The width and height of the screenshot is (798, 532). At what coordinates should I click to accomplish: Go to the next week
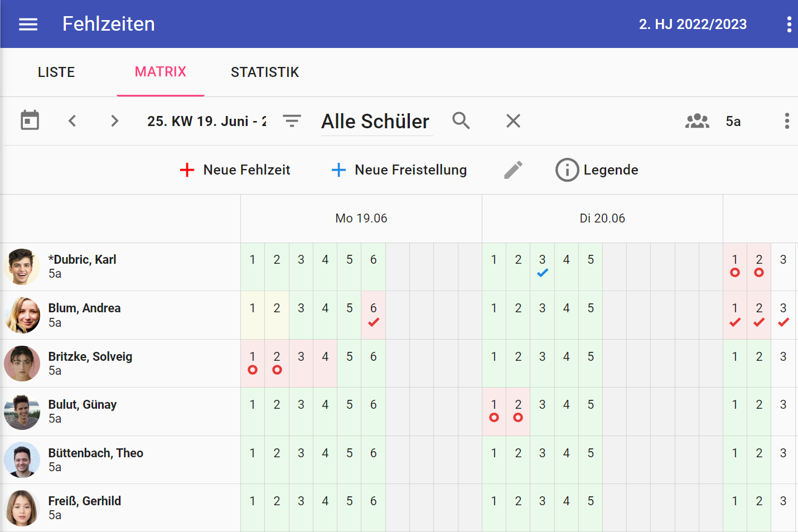114,120
